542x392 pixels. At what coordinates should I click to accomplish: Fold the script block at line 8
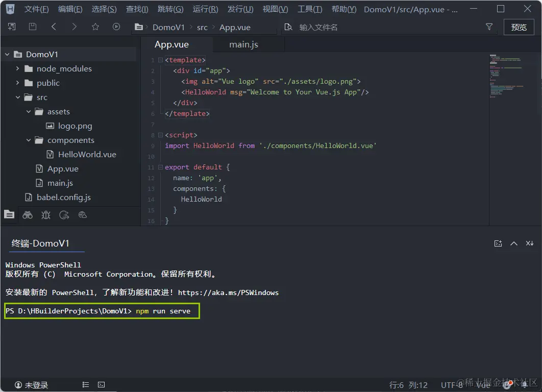pos(160,135)
